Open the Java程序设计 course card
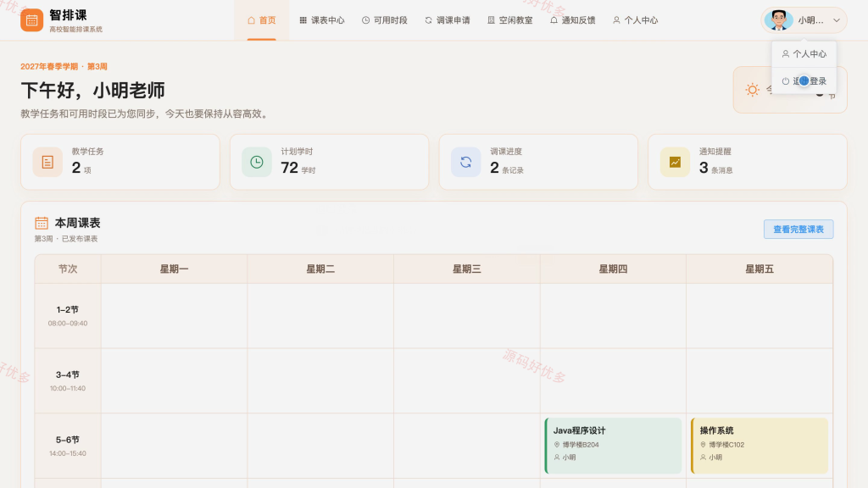The width and height of the screenshot is (868, 488). tap(613, 446)
